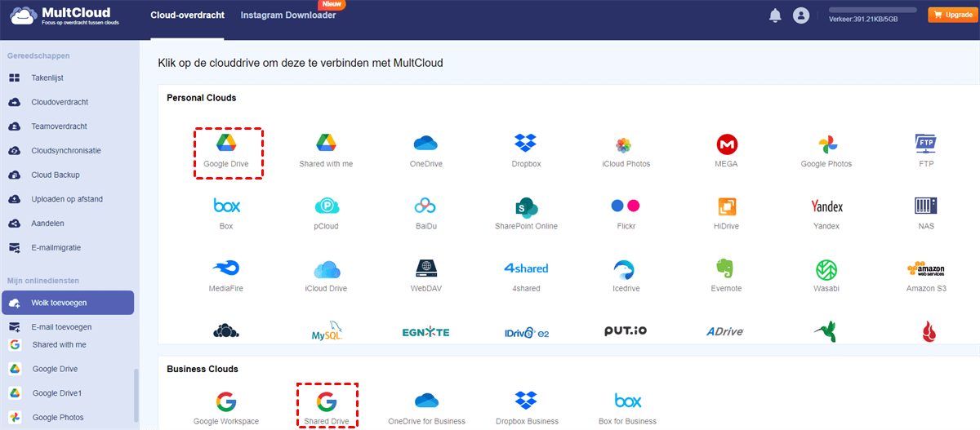The height and width of the screenshot is (430, 980).
Task: Open Cloudsynchronisatie in the sidebar
Action: tap(58, 151)
